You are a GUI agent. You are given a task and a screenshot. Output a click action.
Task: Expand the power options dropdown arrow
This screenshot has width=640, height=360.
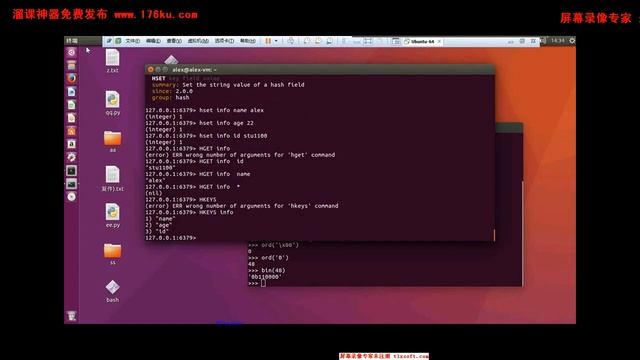click(x=276, y=41)
